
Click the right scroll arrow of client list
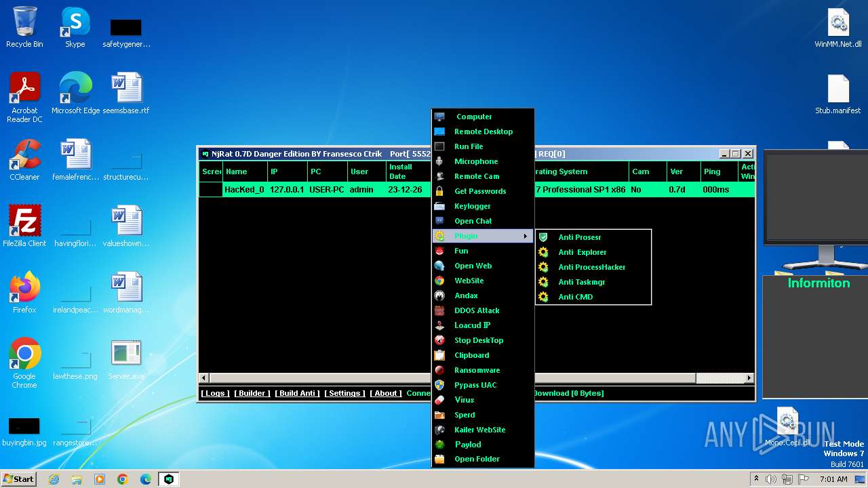point(749,378)
